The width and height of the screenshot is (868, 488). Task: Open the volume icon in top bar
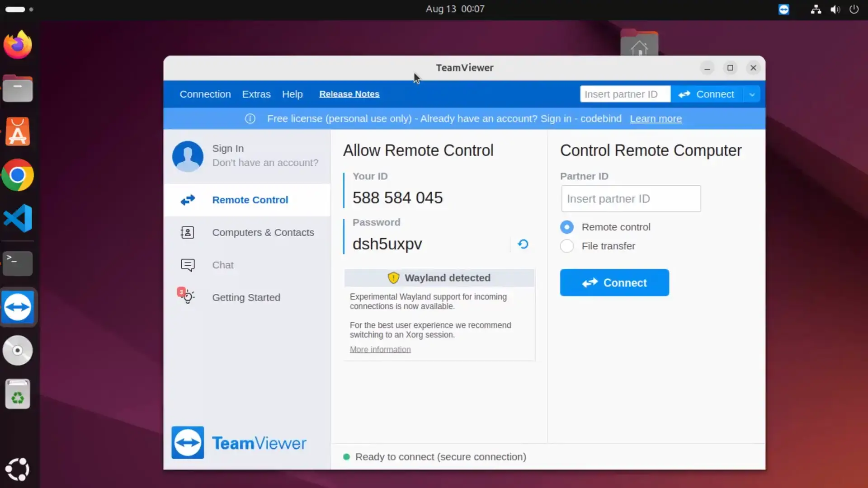point(835,9)
